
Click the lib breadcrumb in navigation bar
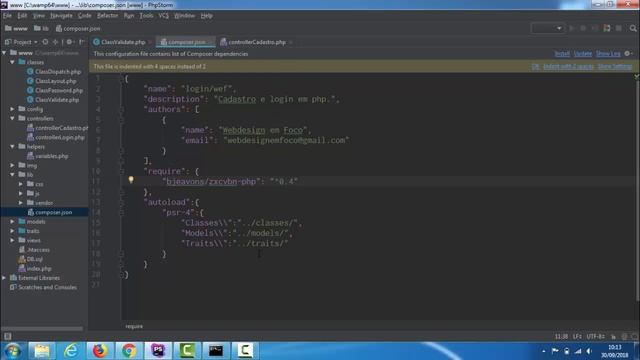point(41,28)
